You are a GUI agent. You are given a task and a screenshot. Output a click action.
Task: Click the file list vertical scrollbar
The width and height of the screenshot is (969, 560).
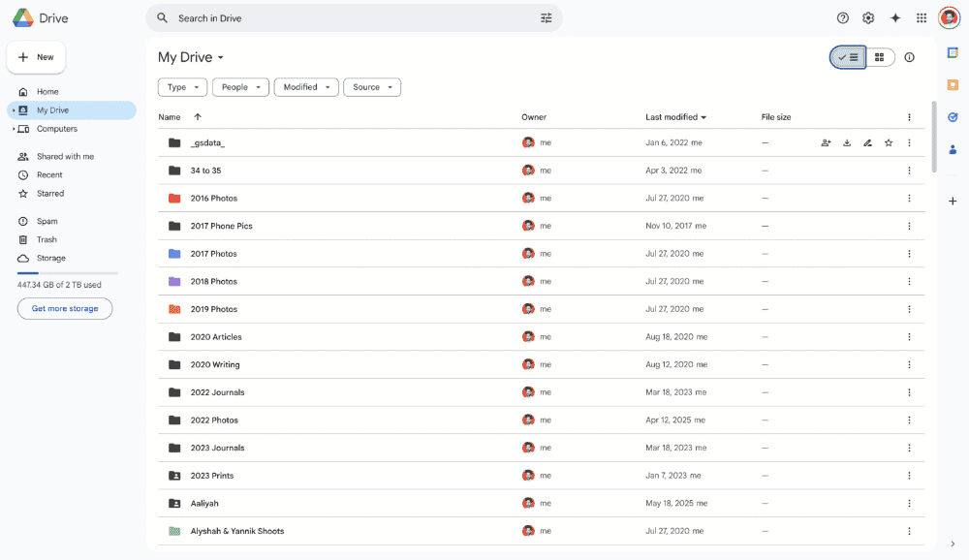934,138
